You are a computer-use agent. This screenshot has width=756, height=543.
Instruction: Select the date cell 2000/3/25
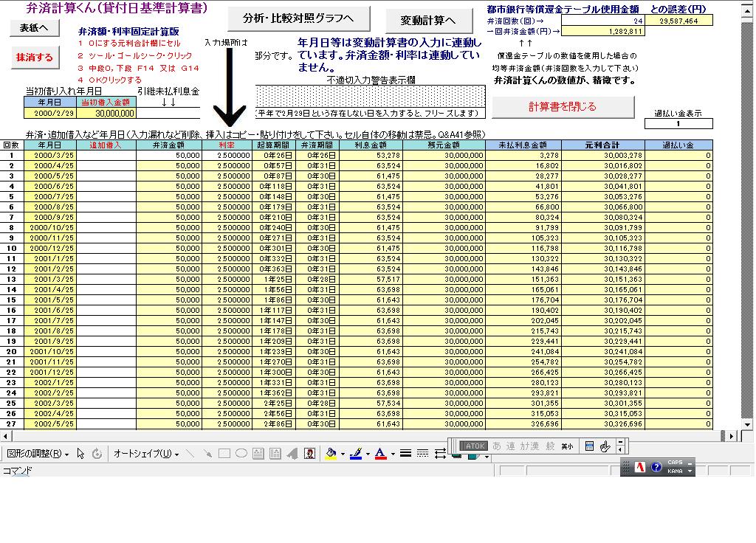click(x=50, y=155)
